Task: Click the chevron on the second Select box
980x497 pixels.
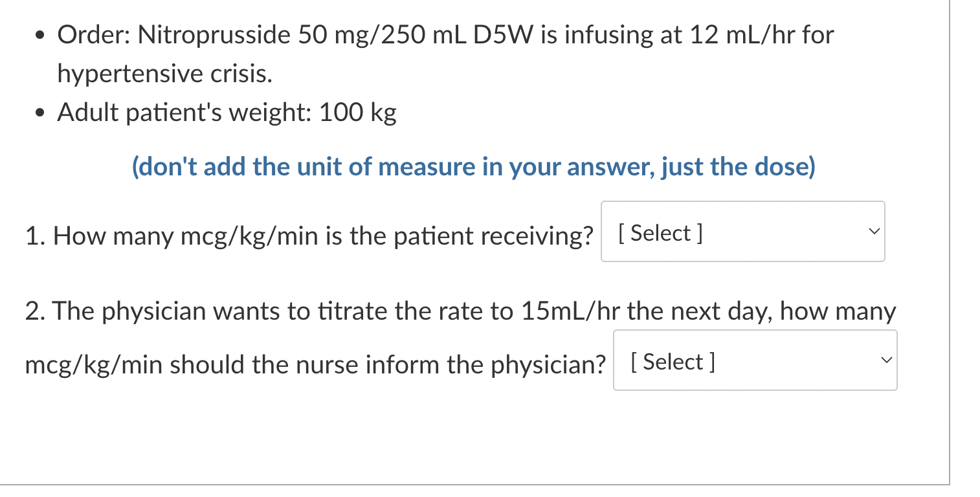Action: pyautogui.click(x=887, y=360)
